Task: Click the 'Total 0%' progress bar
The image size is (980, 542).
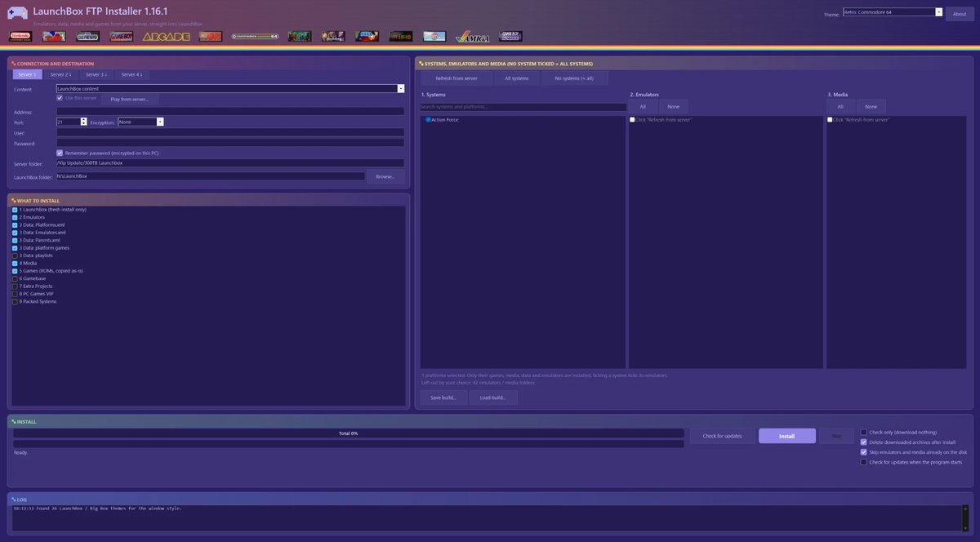Action: pos(348,433)
